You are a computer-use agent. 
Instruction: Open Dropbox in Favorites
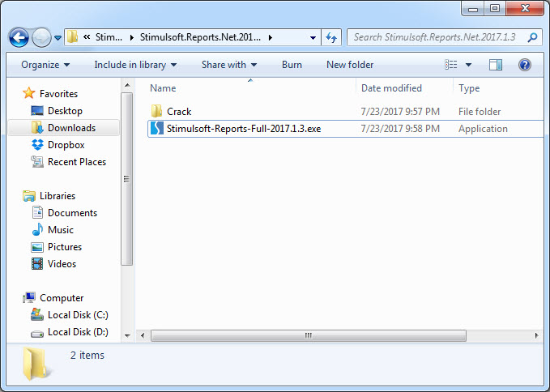(x=66, y=145)
